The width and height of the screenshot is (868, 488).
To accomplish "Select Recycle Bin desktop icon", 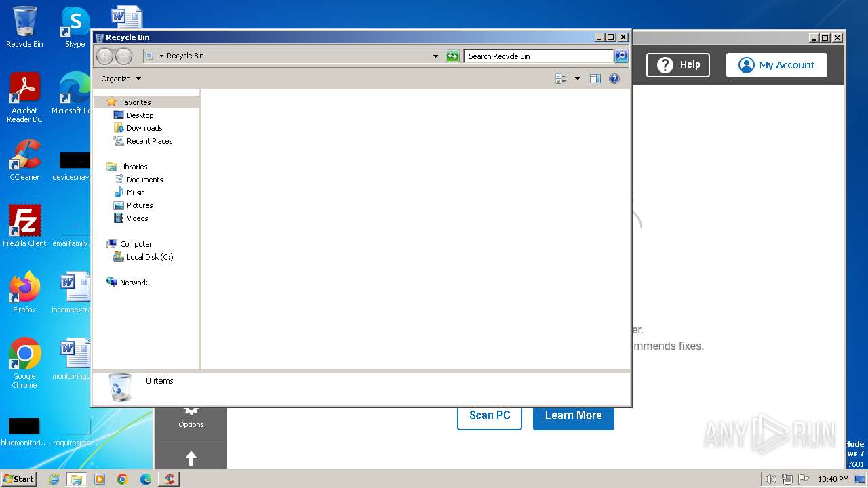I will click(24, 27).
